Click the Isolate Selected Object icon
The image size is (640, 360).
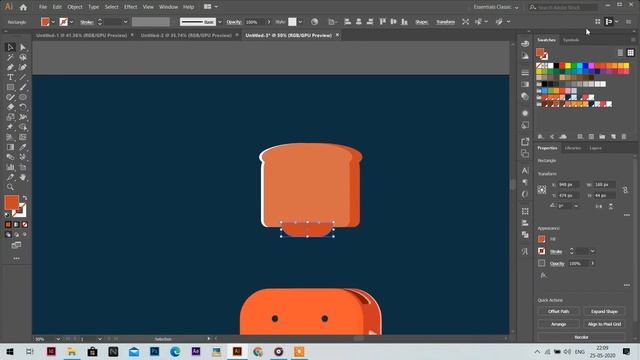pos(466,22)
